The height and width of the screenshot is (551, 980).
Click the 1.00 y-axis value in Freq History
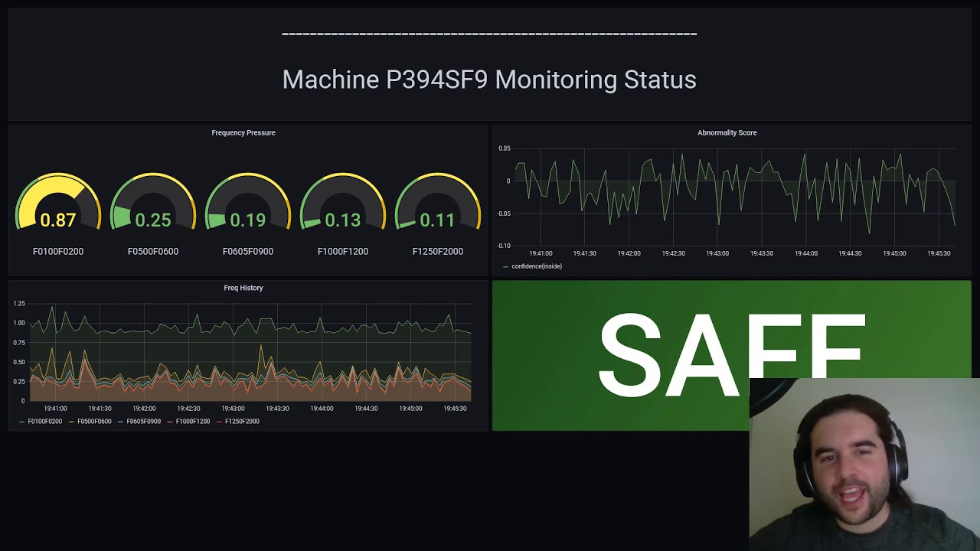pyautogui.click(x=19, y=323)
